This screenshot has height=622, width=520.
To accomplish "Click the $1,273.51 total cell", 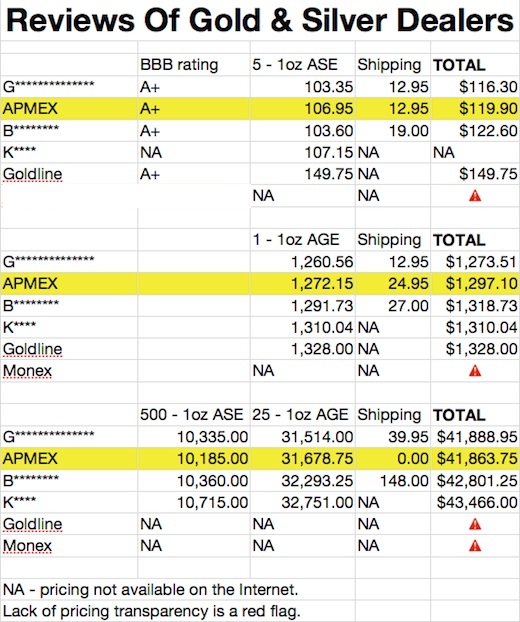I will (x=475, y=262).
